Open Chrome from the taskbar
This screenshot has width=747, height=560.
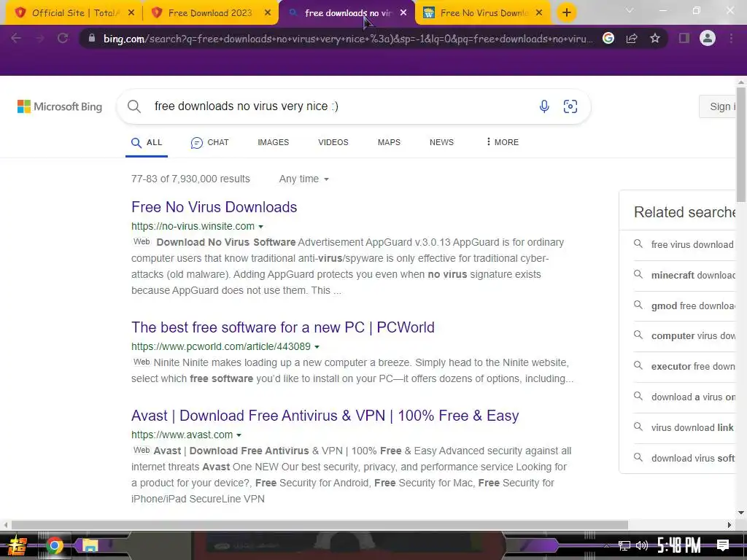coord(54,545)
